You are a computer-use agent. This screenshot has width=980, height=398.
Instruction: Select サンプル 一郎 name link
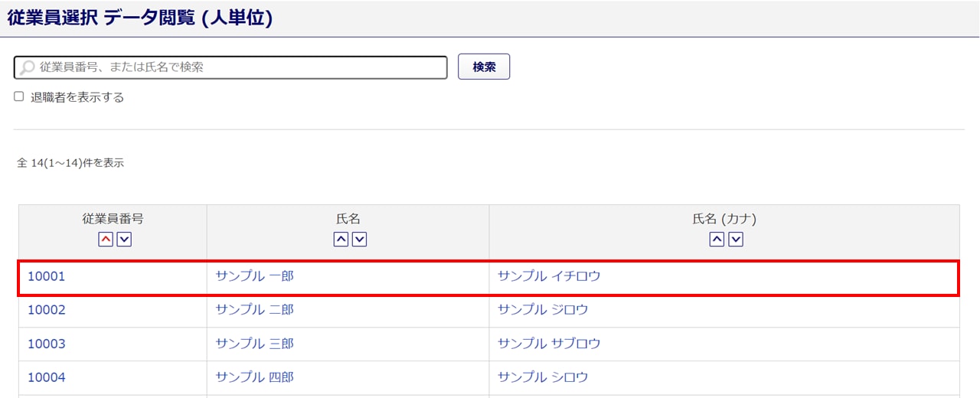[x=255, y=276]
